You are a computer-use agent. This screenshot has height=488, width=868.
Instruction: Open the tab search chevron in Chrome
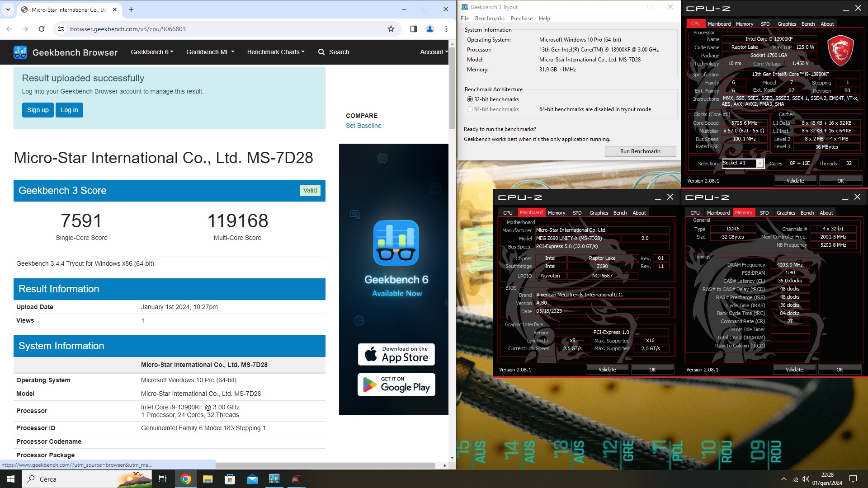(8, 9)
